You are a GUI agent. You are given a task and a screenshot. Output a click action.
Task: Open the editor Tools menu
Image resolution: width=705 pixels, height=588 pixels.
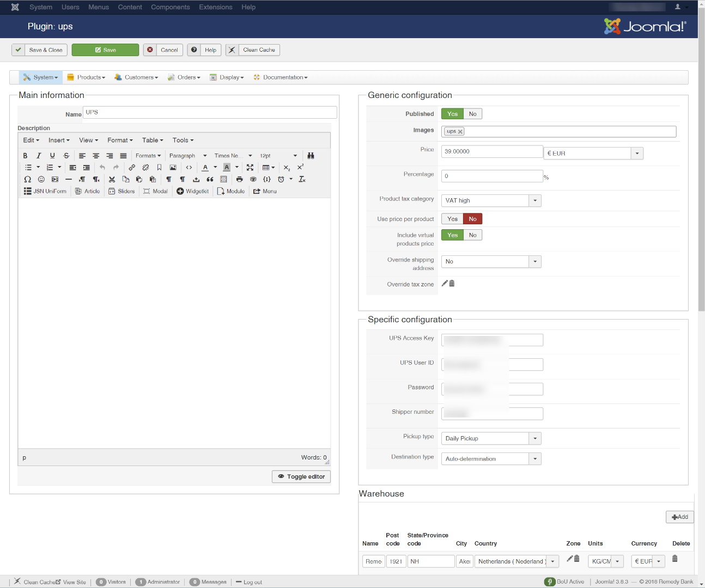pyautogui.click(x=183, y=140)
